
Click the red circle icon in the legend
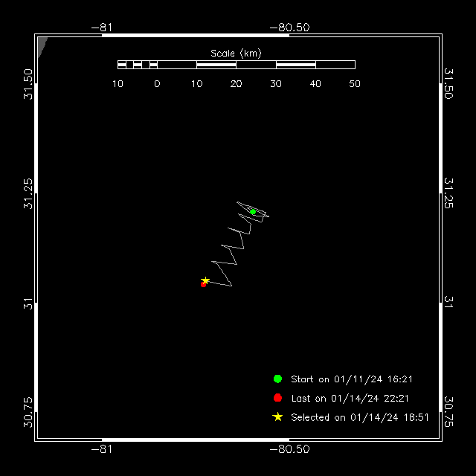pyautogui.click(x=277, y=398)
